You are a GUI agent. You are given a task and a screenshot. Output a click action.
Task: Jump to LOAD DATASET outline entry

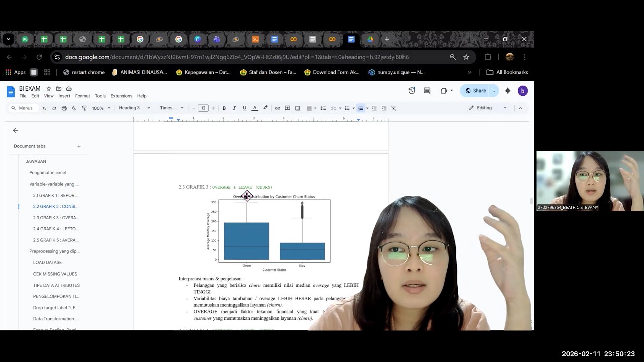click(49, 262)
